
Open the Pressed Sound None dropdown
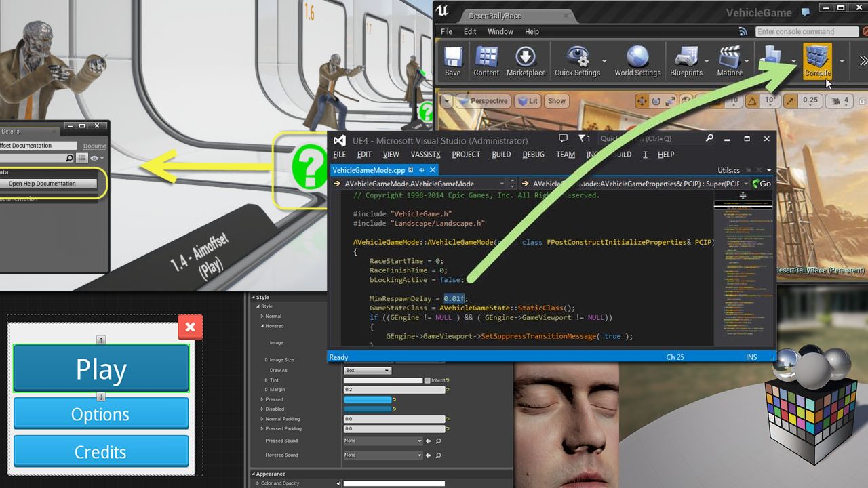(383, 441)
